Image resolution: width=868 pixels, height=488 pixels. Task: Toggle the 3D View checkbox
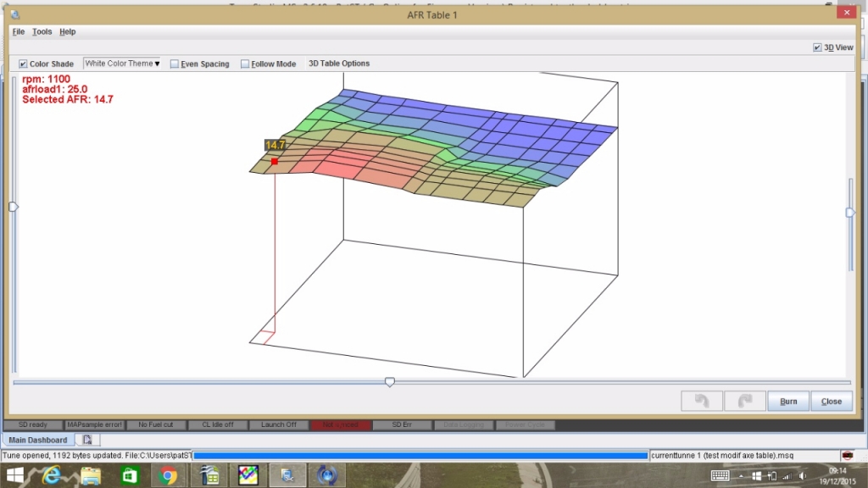click(817, 47)
